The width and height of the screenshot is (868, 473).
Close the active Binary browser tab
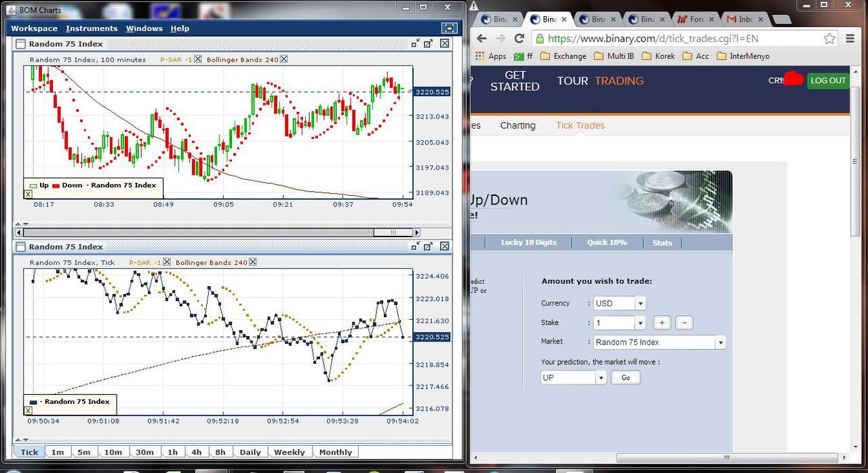coord(564,19)
